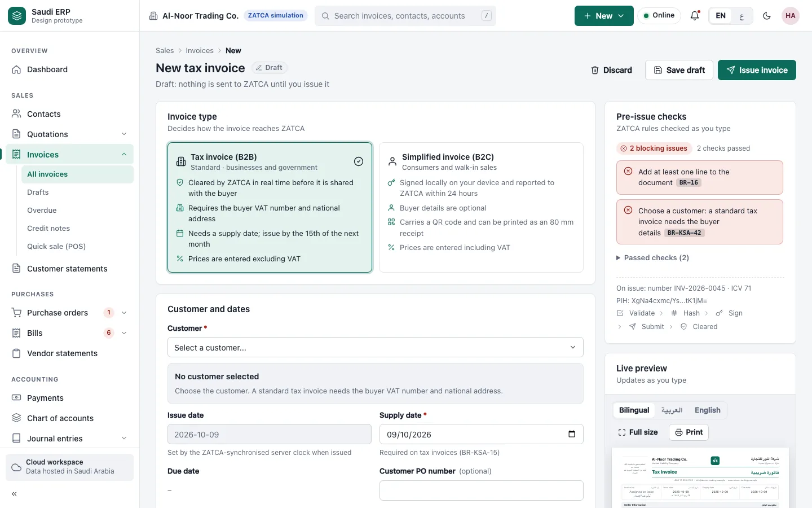This screenshot has width=812, height=508.
Task: Open the Select a customer dropdown
Action: (376, 348)
